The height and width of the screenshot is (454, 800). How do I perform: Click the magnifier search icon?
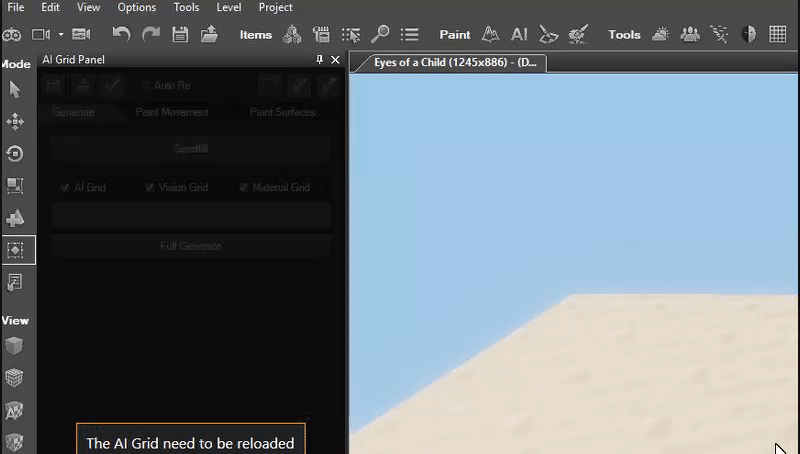(380, 35)
